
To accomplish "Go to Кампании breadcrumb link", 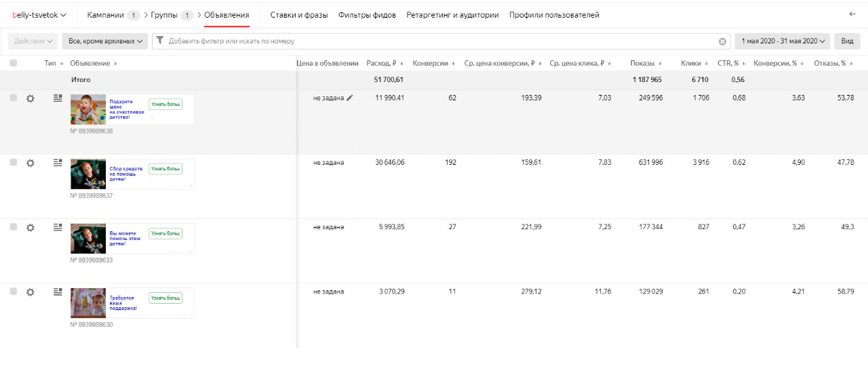I will coord(105,15).
